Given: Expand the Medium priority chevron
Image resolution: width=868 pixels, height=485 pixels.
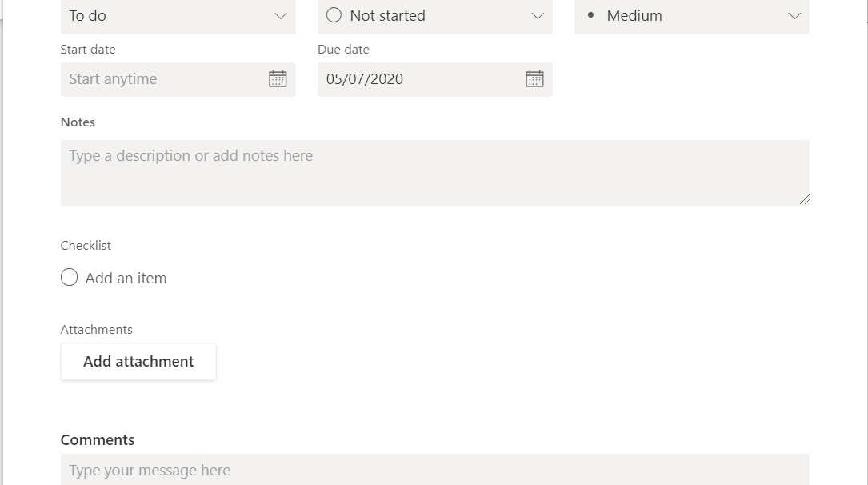Looking at the screenshot, I should pyautogui.click(x=794, y=16).
